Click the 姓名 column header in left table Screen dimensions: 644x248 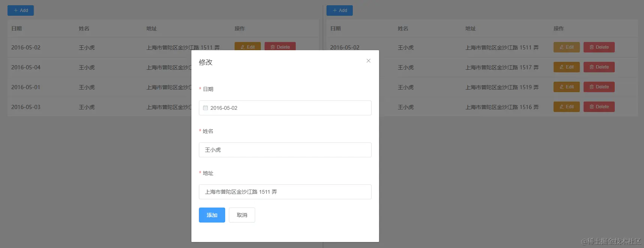pyautogui.click(x=84, y=28)
